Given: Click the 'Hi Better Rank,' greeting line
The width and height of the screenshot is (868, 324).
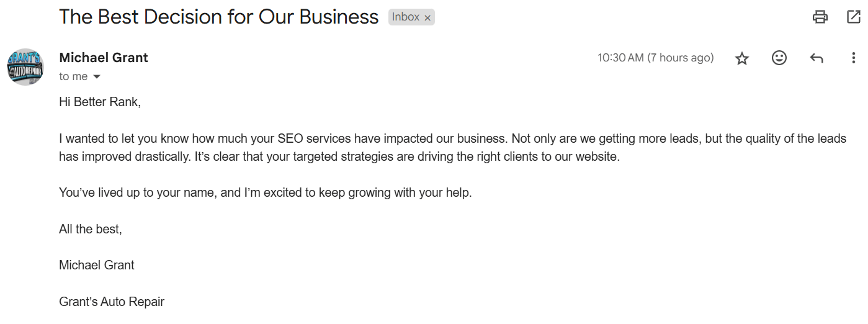Looking at the screenshot, I should 100,102.
